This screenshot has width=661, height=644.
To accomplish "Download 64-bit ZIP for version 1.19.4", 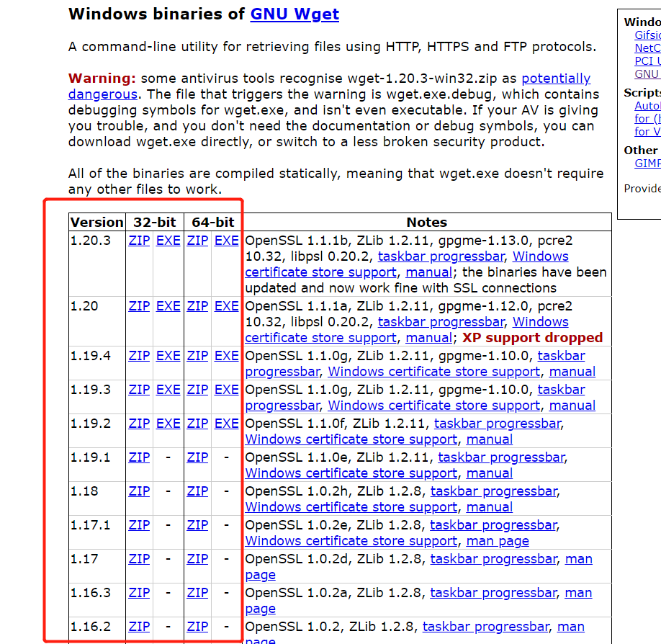I will pos(197,356).
